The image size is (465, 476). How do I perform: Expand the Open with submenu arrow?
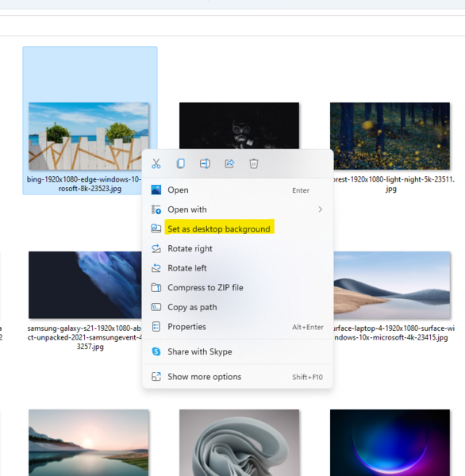point(320,209)
